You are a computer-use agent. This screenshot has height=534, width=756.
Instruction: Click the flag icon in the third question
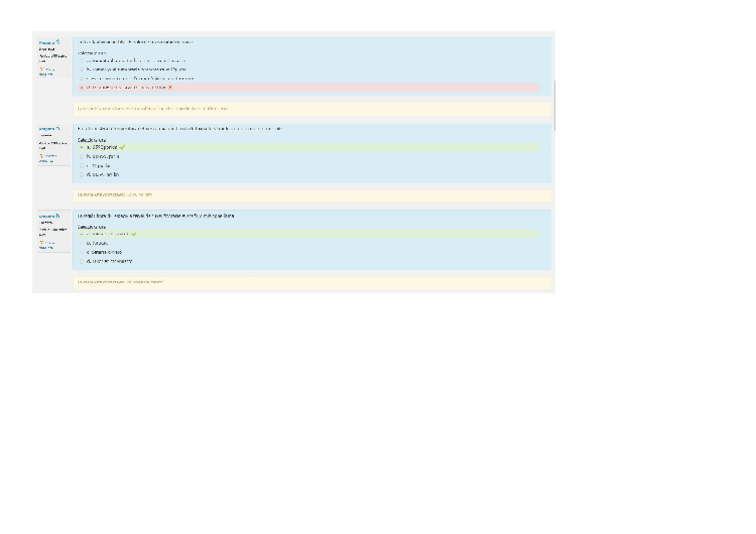pos(42,242)
